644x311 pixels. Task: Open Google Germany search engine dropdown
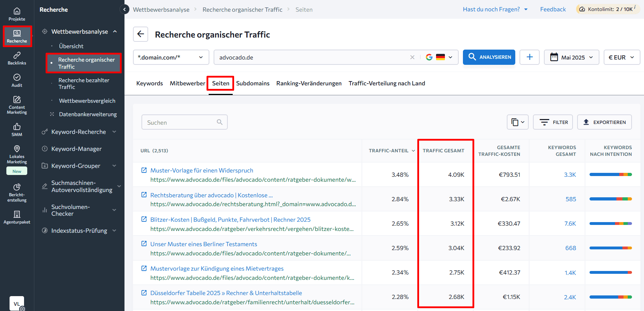coord(439,57)
